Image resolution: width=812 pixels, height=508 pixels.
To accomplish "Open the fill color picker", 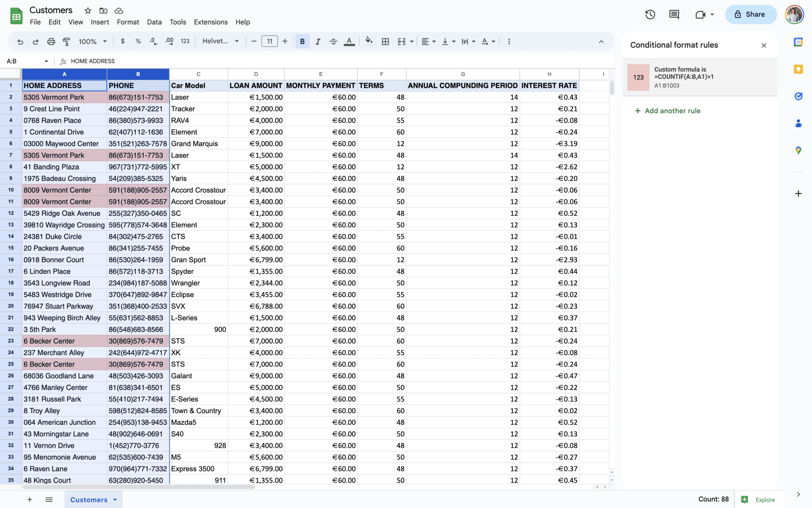I will click(x=368, y=41).
